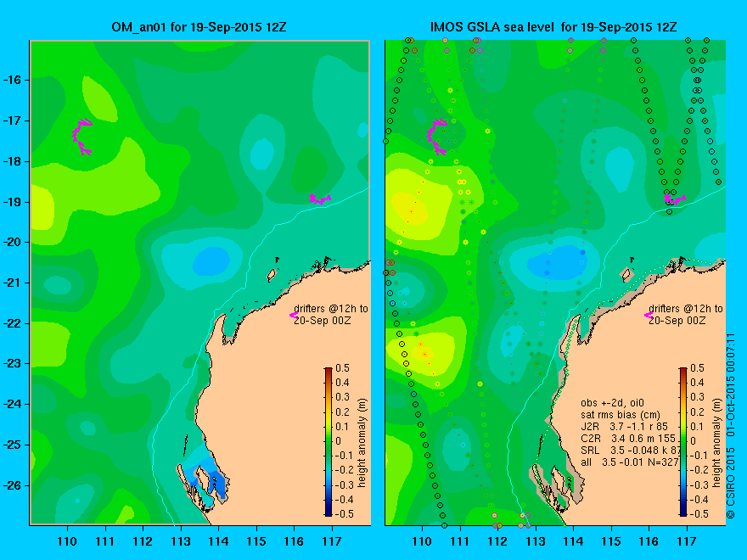This screenshot has height=560, width=747.
Task: Click the dark blue bottom of the left colorbar
Action: pos(329,512)
